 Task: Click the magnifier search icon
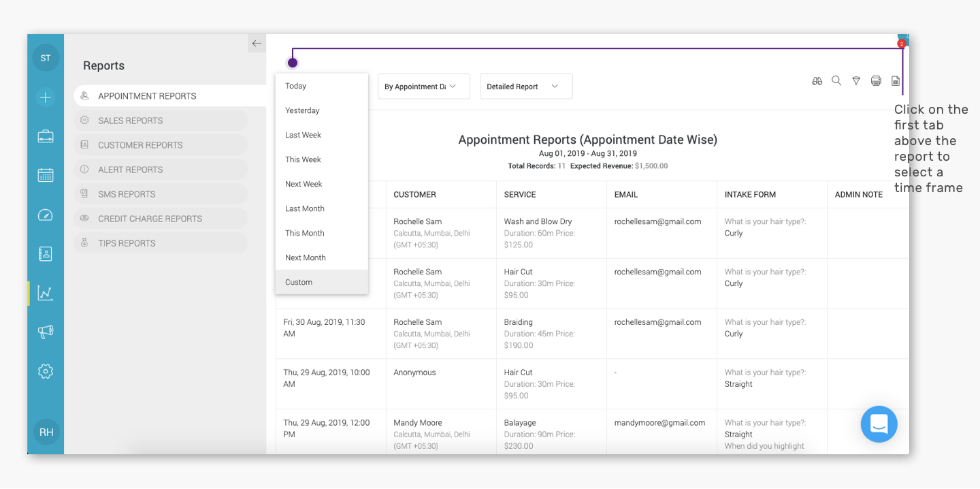pyautogui.click(x=836, y=81)
